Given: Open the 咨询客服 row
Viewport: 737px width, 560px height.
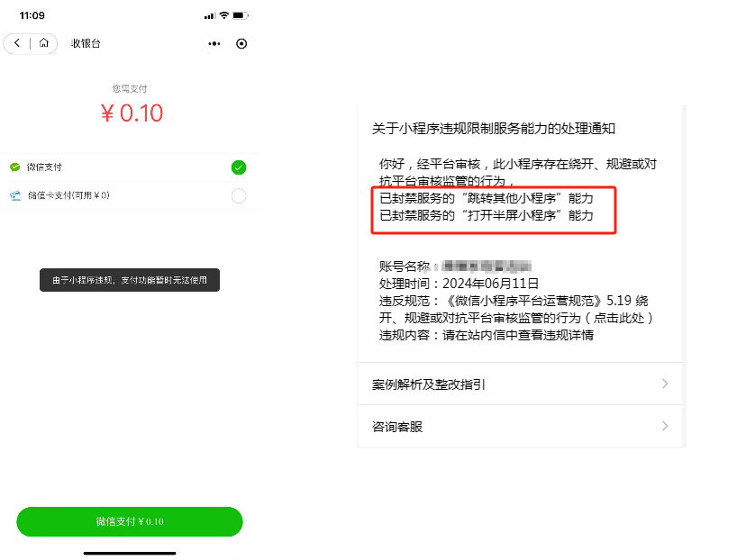Looking at the screenshot, I should tap(519, 426).
